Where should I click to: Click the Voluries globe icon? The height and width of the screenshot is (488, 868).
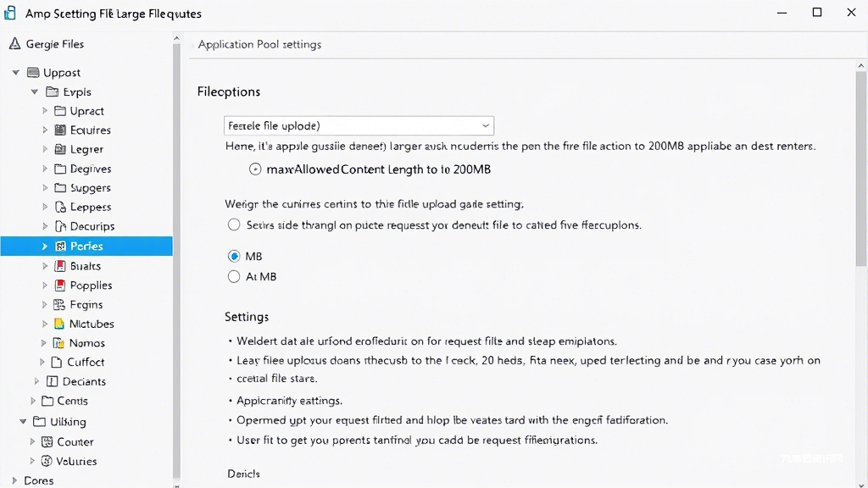[47, 461]
